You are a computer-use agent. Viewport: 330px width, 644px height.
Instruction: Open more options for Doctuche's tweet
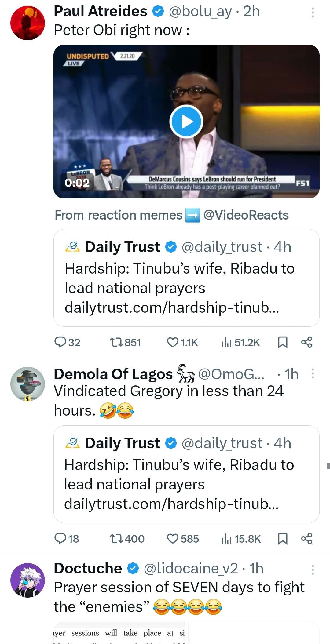(313, 570)
